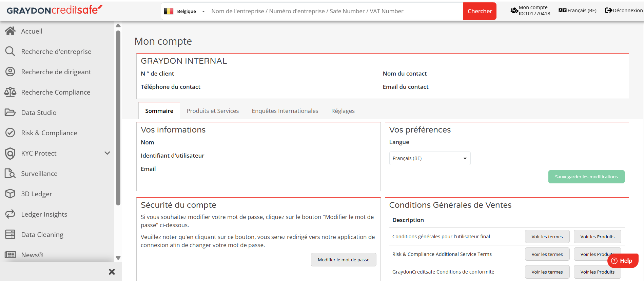The height and width of the screenshot is (281, 644).
Task: Click the sidebar vertical scrollbar thumb
Action: point(118,118)
